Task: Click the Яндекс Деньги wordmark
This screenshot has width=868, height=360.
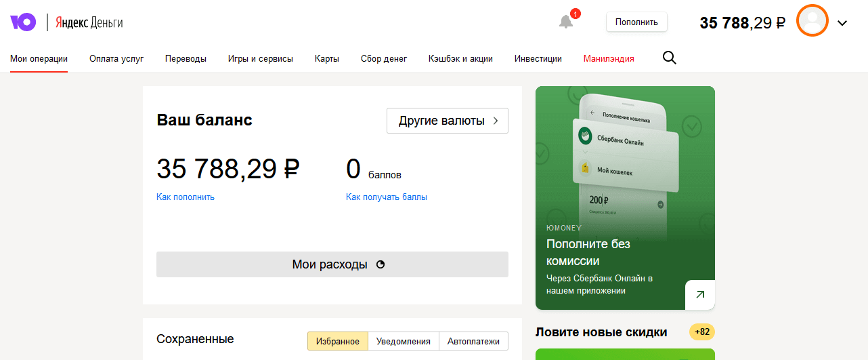Action: [x=89, y=22]
